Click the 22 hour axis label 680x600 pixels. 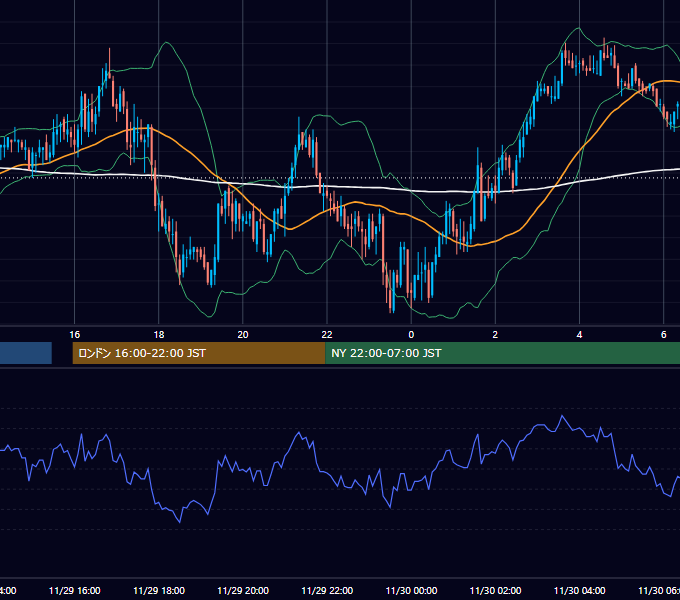(327, 335)
